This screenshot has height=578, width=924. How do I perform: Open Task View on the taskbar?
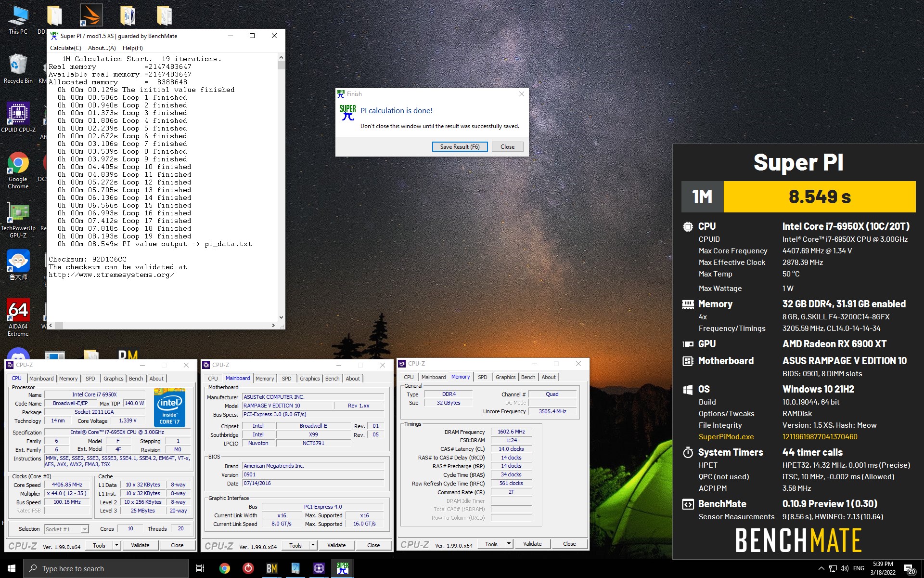200,568
